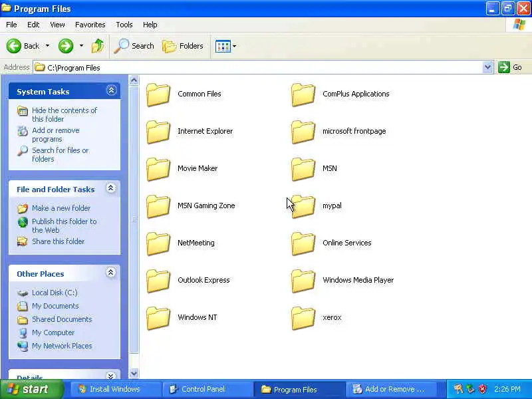This screenshot has height=399, width=532.
Task: Open the Back history dropdown arrow
Action: tap(47, 46)
